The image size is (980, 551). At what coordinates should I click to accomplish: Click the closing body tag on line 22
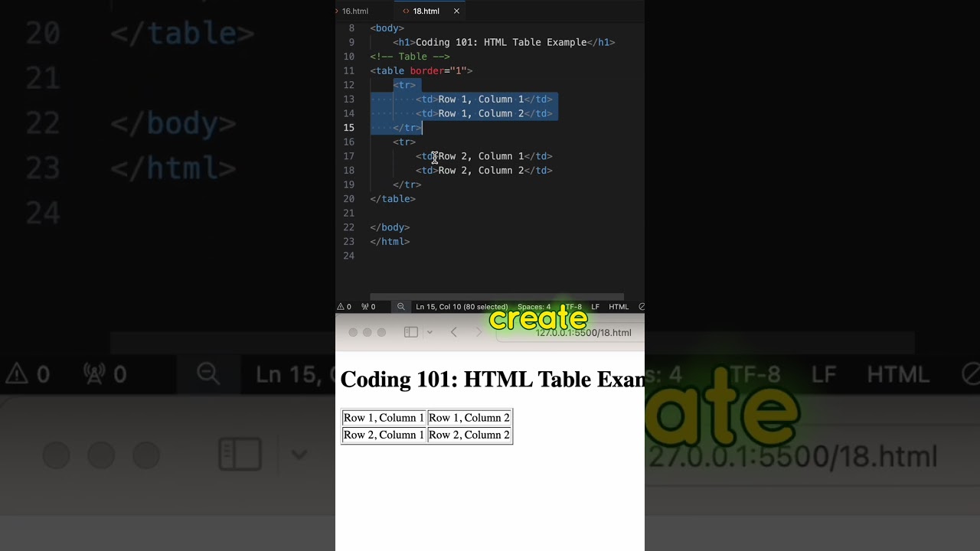(390, 227)
